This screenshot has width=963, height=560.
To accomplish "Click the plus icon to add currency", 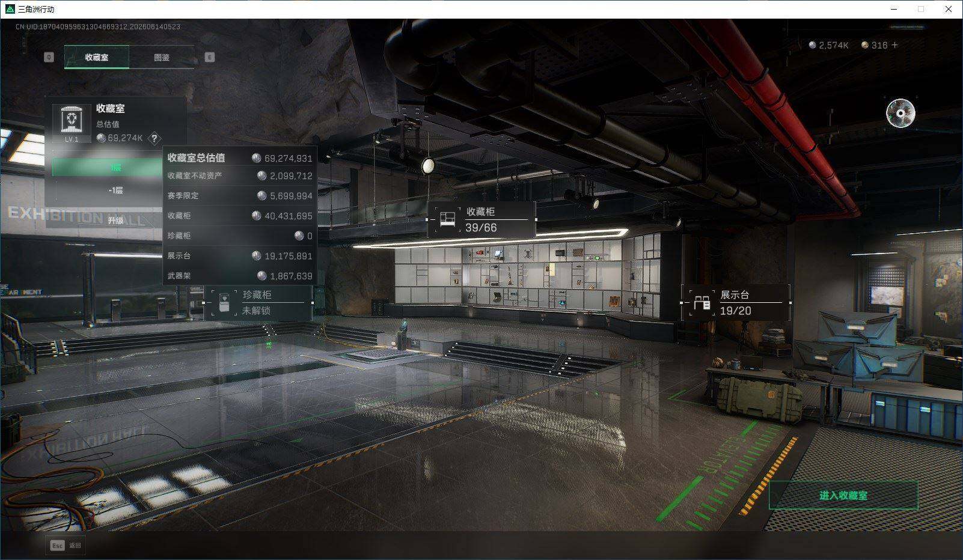I will click(894, 45).
